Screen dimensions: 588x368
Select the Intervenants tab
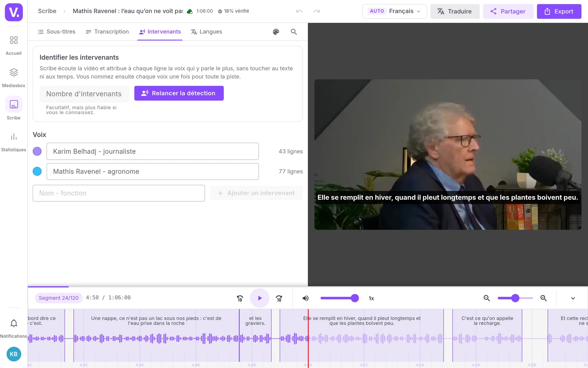[160, 32]
